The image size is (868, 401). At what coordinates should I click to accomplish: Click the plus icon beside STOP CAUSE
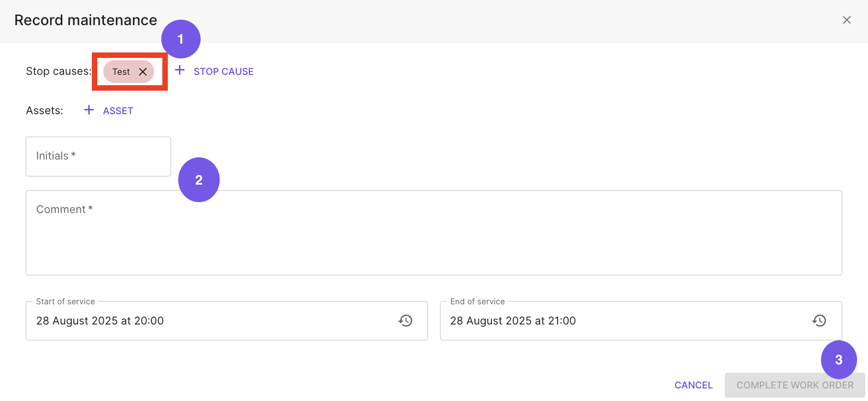180,70
